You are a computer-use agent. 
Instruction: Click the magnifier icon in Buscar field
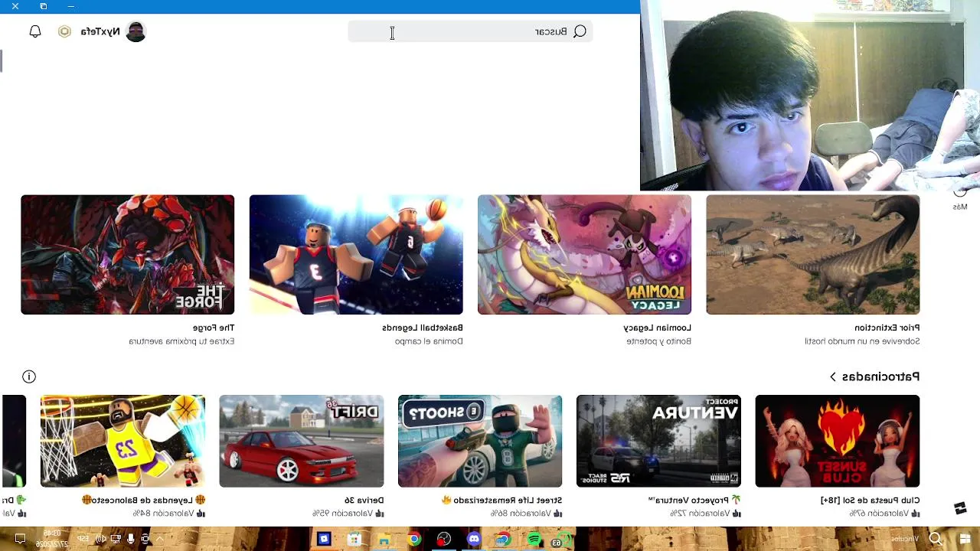580,31
